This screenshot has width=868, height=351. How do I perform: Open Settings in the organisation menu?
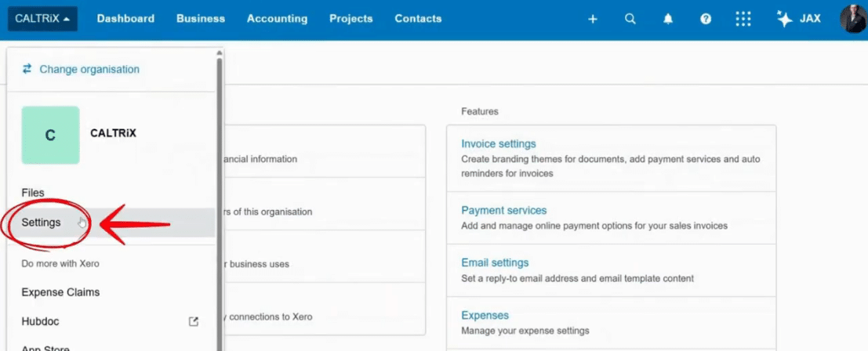click(111, 223)
